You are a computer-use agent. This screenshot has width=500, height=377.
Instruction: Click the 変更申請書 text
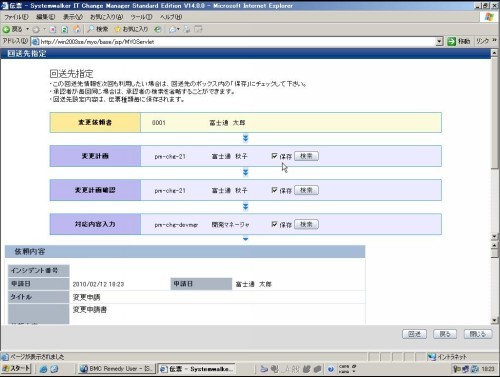(x=90, y=310)
